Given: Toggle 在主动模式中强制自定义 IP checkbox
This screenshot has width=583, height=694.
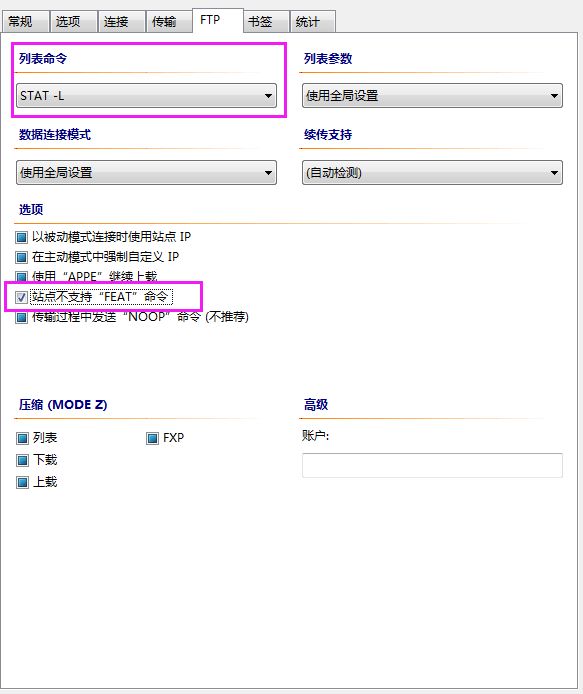Looking at the screenshot, I should (21, 257).
